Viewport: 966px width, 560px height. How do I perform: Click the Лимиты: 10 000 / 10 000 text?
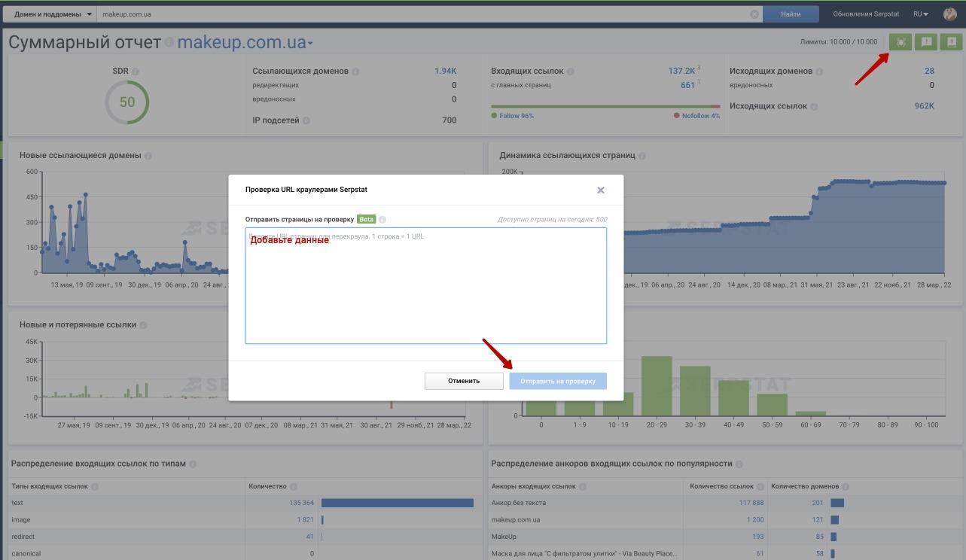(x=839, y=43)
